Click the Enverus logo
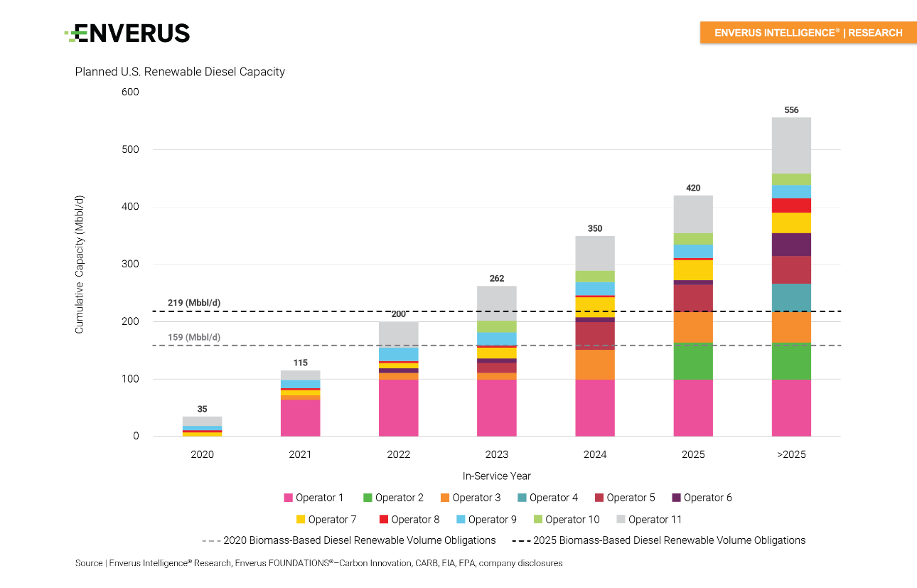Screen dimensions: 917x588 128,33
